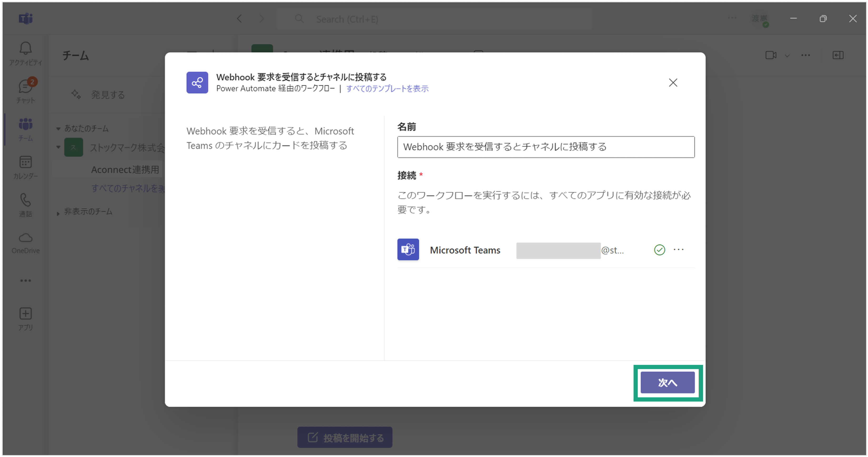Focus the Search (Ctrl+E) box
Image resolution: width=868 pixels, height=457 pixels.
point(434,19)
